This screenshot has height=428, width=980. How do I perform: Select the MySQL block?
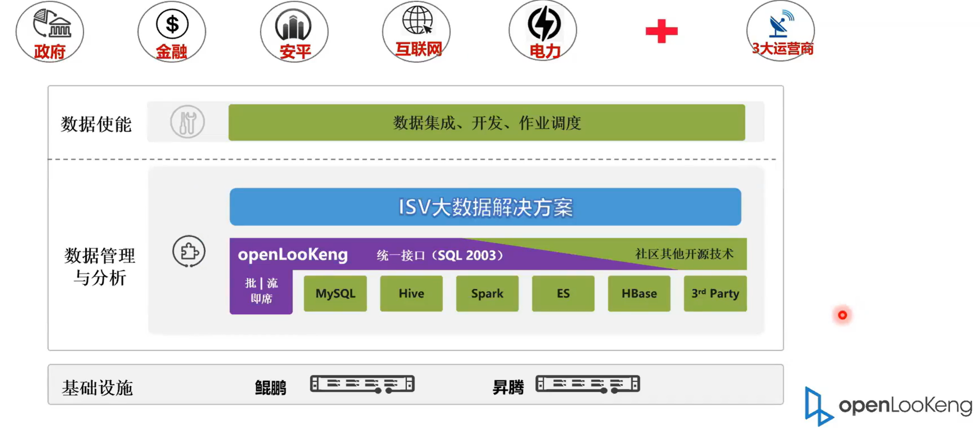tap(335, 294)
